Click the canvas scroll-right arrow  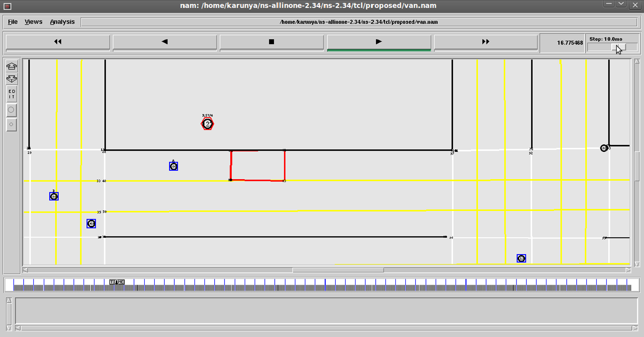628,270
